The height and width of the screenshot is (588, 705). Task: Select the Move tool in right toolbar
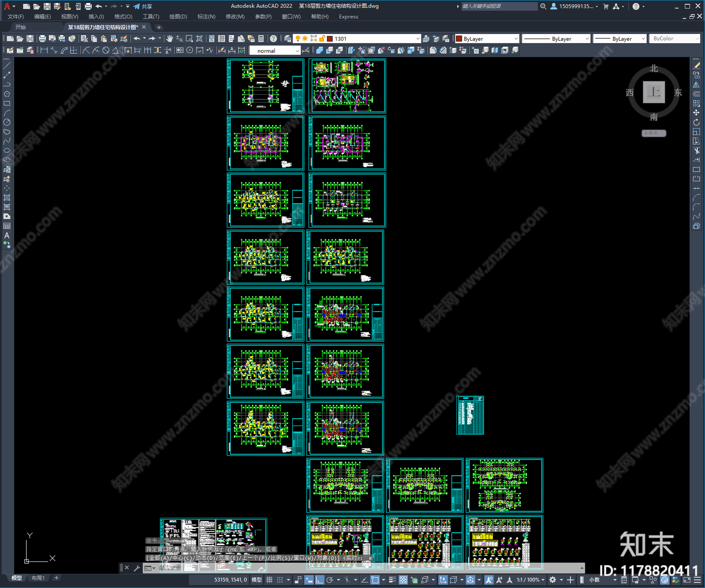pyautogui.click(x=696, y=113)
